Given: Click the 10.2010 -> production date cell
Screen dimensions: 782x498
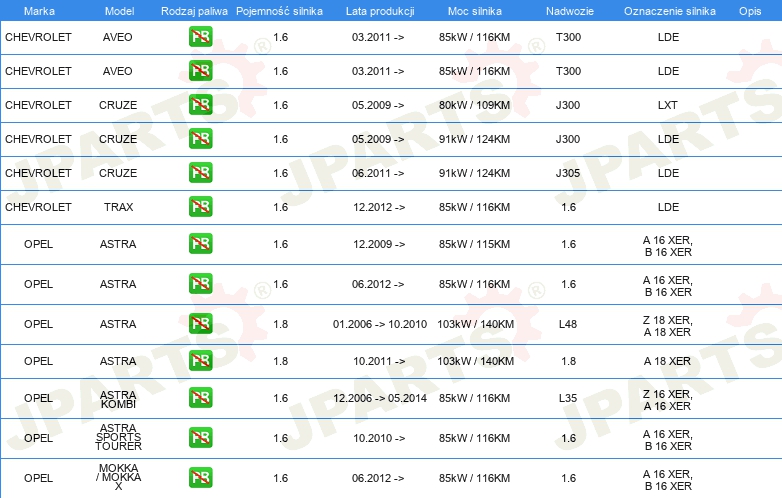Looking at the screenshot, I should coord(379,438).
